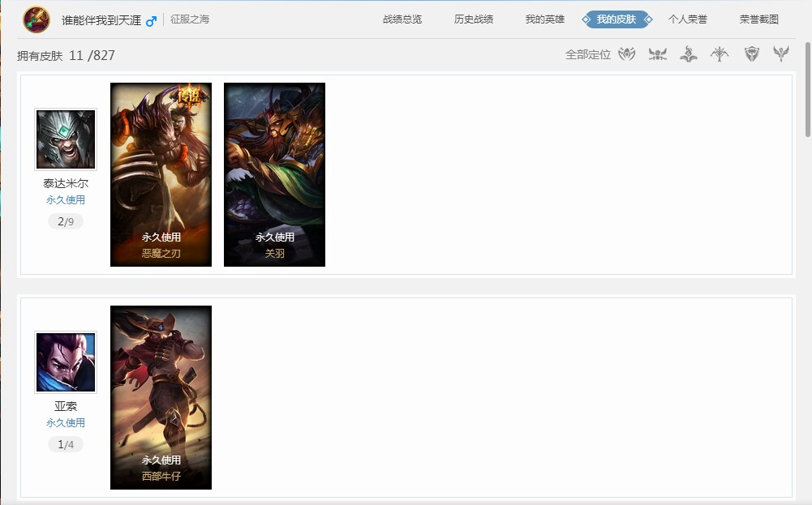Filter skins by the mage flame icon
812x505 pixels.
point(689,54)
